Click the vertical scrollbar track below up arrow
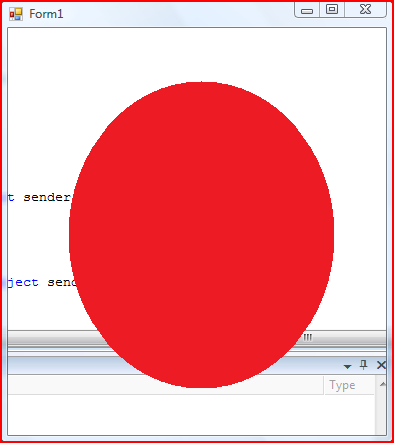This screenshot has height=443, width=394. coord(381,414)
